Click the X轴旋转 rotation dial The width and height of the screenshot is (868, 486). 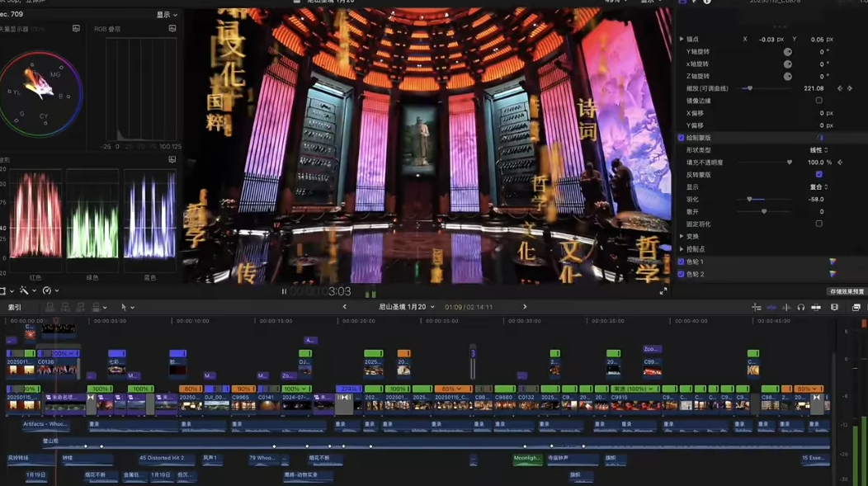click(x=787, y=64)
